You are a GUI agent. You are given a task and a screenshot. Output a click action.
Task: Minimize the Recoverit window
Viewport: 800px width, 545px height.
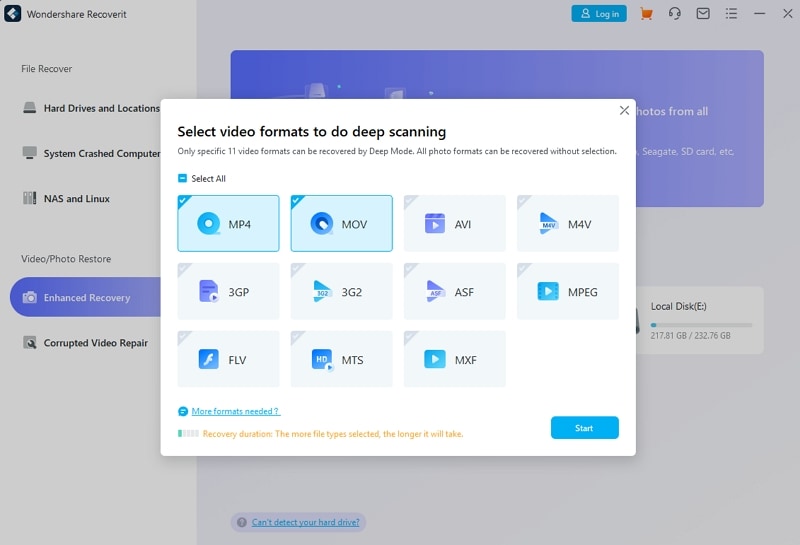[759, 14]
